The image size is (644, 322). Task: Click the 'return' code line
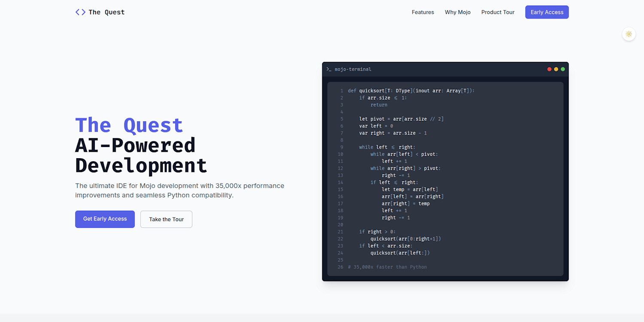(379, 105)
